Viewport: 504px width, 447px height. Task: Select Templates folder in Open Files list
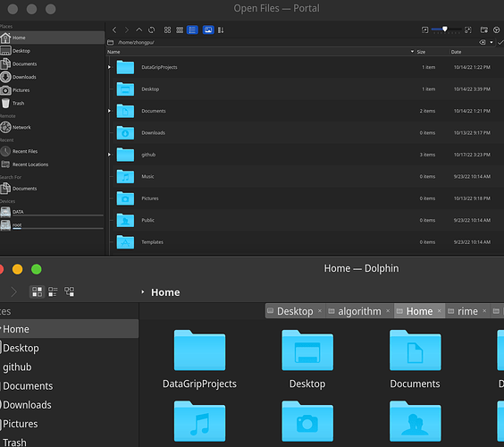152,242
